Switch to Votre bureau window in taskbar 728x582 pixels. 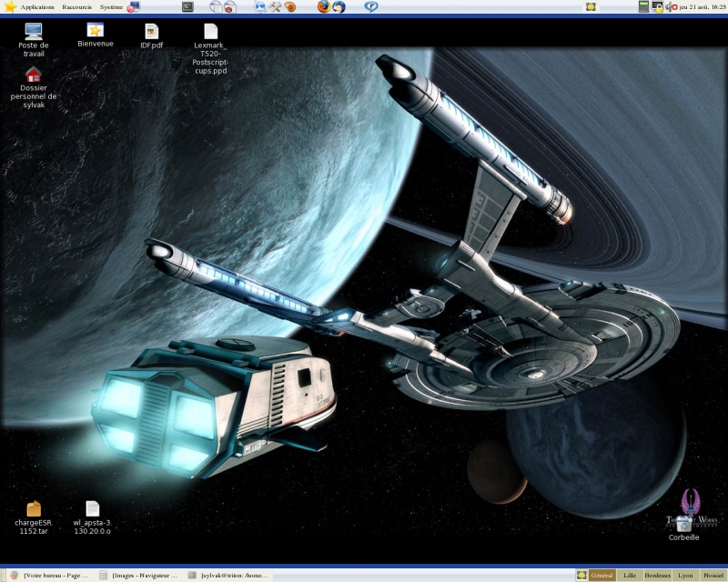click(x=50, y=576)
